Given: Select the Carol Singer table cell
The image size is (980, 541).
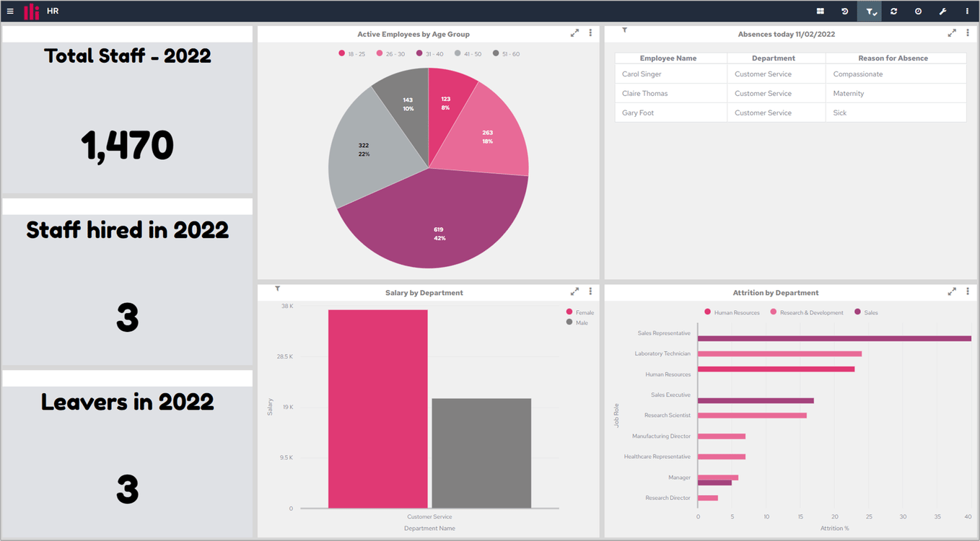Looking at the screenshot, I should coord(670,74).
